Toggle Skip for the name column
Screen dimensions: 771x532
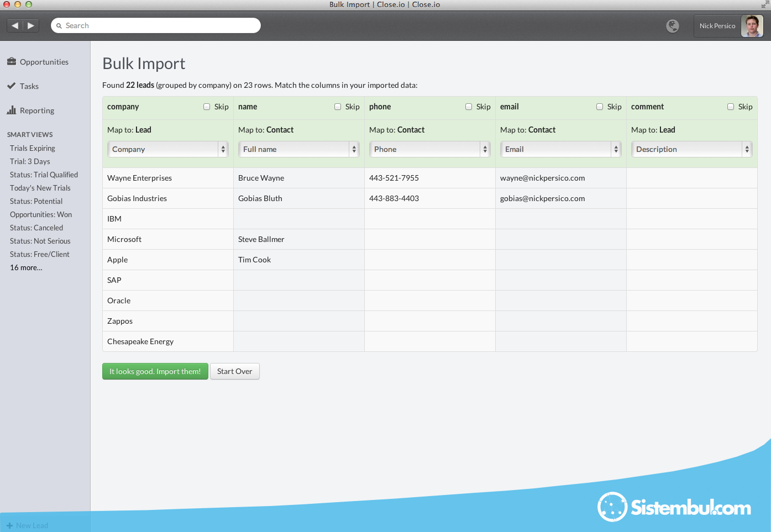point(338,107)
